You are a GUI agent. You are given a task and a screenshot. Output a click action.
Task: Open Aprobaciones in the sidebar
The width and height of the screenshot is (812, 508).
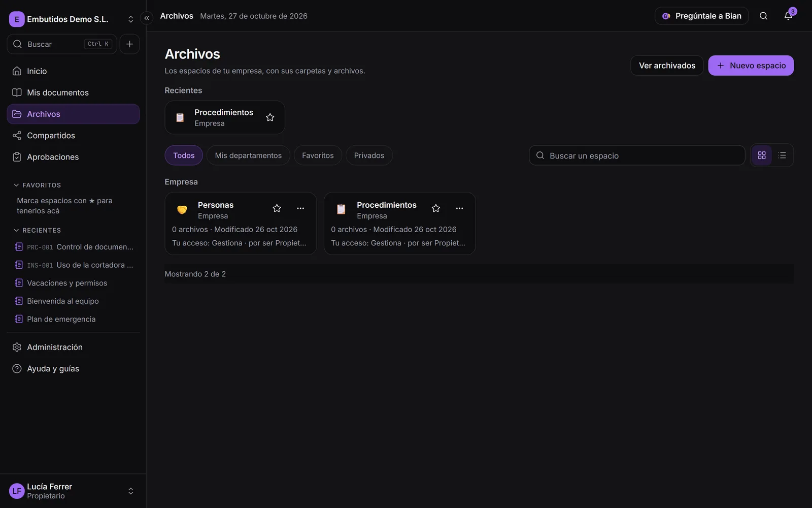click(73, 157)
